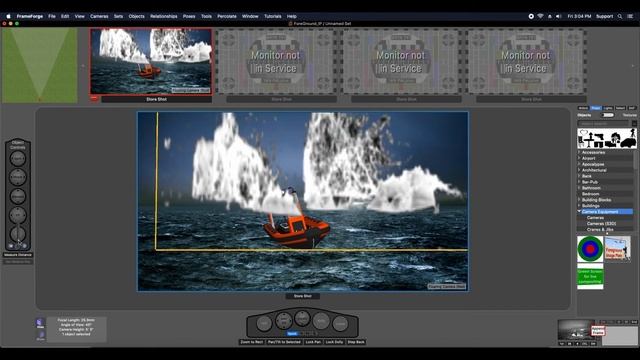Toggle the Objects/Textures library switch
Image resolution: width=640 pixels, height=360 pixels.
pos(608,115)
